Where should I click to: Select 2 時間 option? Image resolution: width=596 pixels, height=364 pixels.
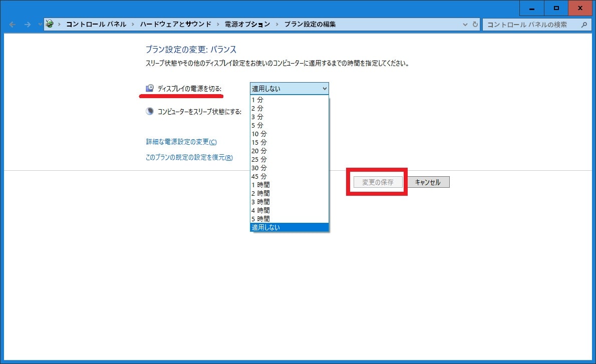point(289,193)
